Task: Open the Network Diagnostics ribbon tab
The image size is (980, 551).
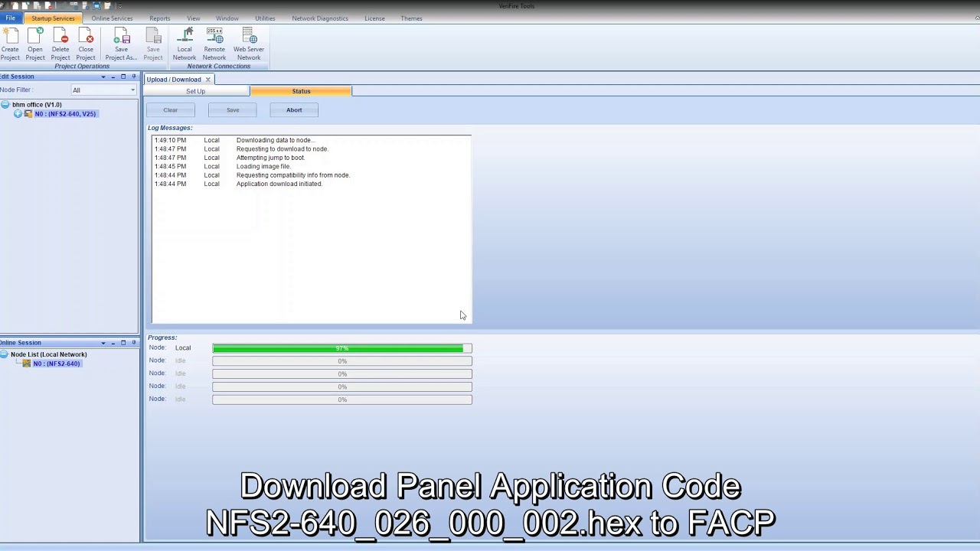Action: coord(320,18)
